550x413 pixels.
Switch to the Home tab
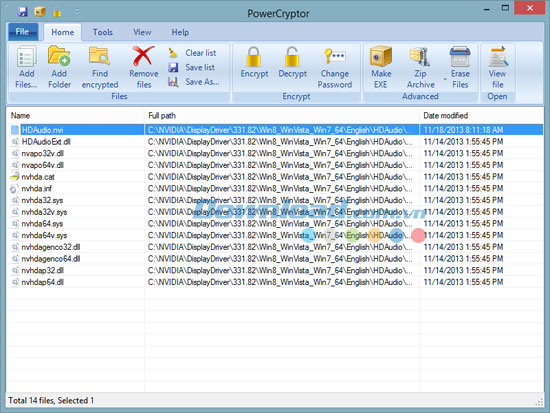[62, 32]
